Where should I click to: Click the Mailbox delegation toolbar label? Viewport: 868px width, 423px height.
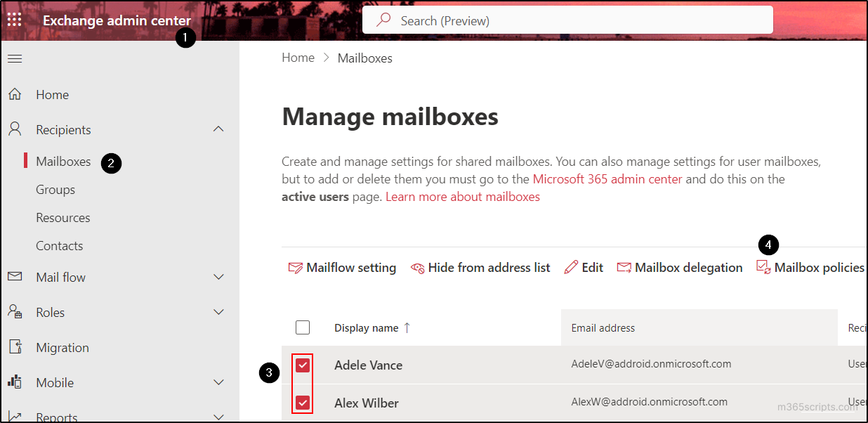pyautogui.click(x=689, y=268)
